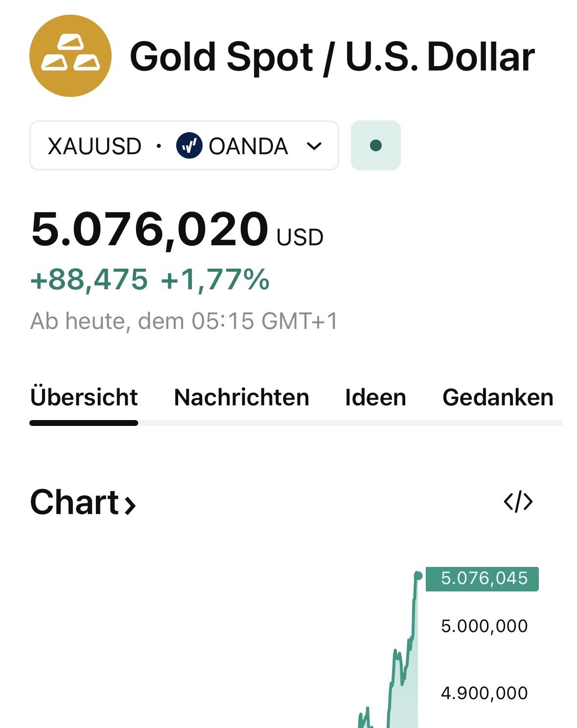Viewport: 577px width, 728px height.
Task: Click the chart line's last data point
Action: (x=418, y=576)
